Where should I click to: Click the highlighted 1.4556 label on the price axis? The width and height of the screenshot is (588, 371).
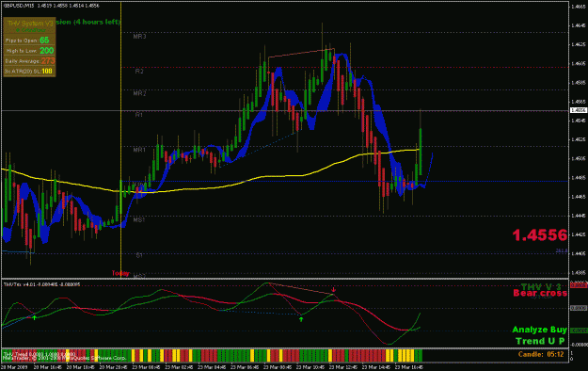click(578, 110)
